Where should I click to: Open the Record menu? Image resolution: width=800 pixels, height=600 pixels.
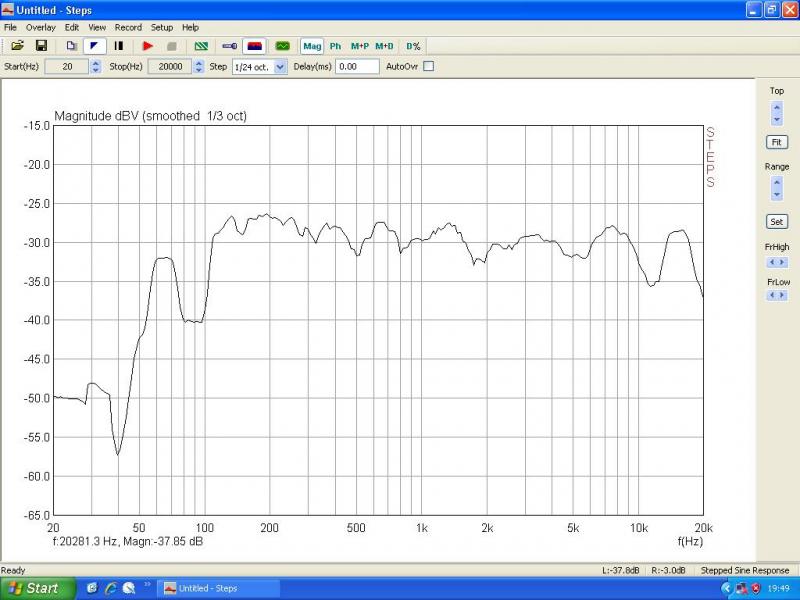(128, 28)
